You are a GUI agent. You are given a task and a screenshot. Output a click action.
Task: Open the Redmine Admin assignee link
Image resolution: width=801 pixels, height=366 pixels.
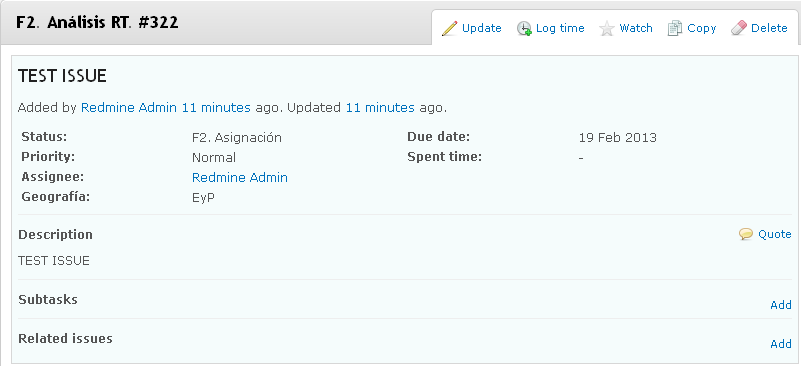pos(240,177)
